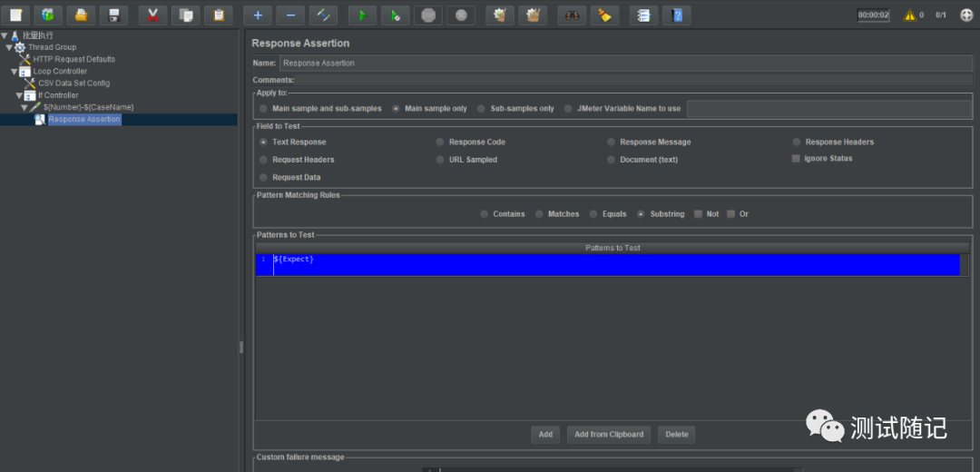The image size is (980, 472).
Task: Select Thread Group in the tree
Action: coord(52,47)
